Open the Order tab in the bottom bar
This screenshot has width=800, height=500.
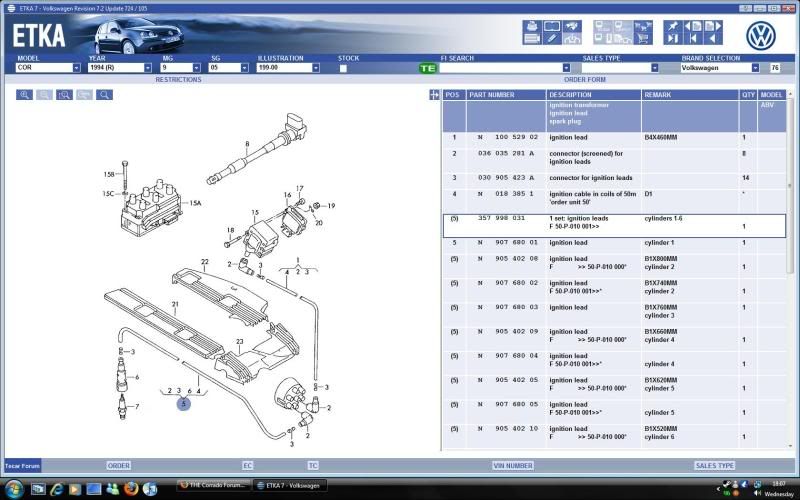[x=119, y=465]
